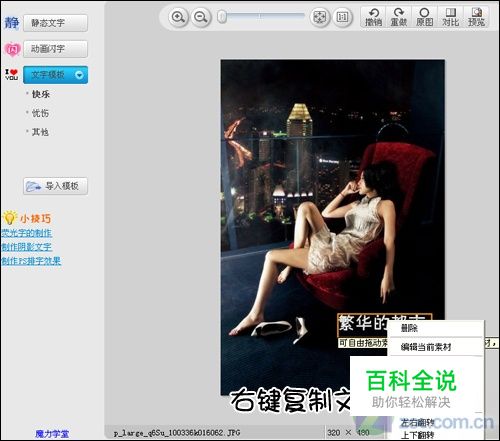Screen dimensions: 500x441
Task: Click the 重做 redo icon
Action: 399,17
